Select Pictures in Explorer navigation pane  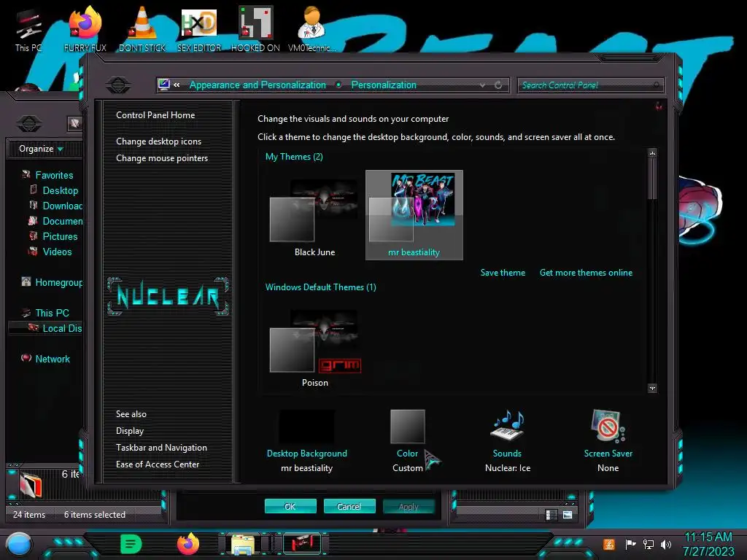pos(53,236)
